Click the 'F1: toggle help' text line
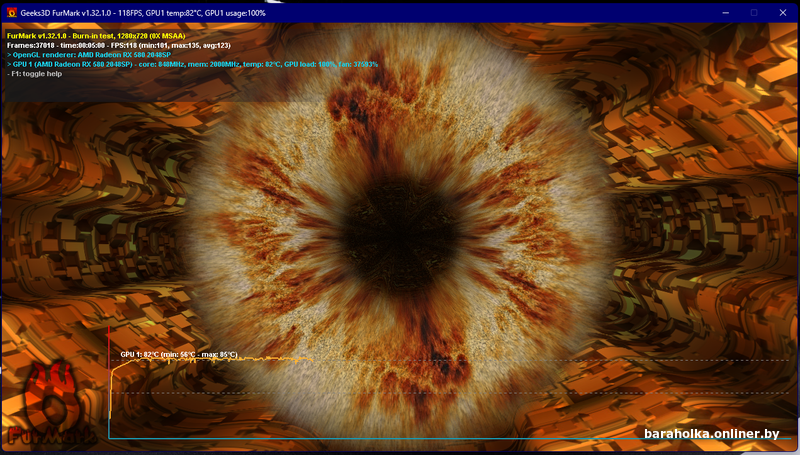The height and width of the screenshot is (455, 800). (35, 74)
